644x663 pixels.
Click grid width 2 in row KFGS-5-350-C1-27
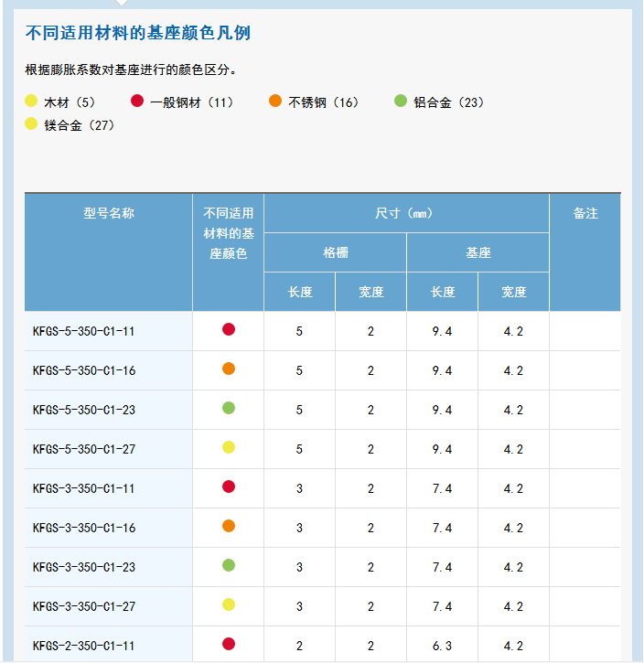370,450
